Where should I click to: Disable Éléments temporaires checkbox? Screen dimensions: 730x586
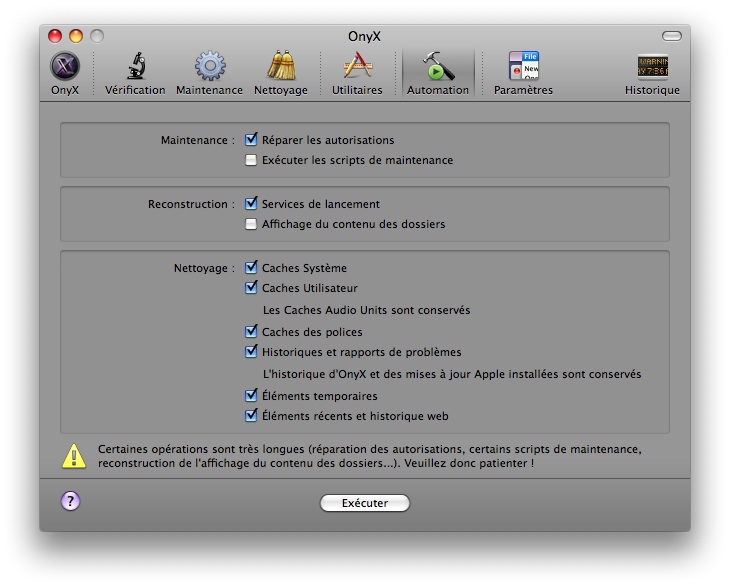(251, 396)
